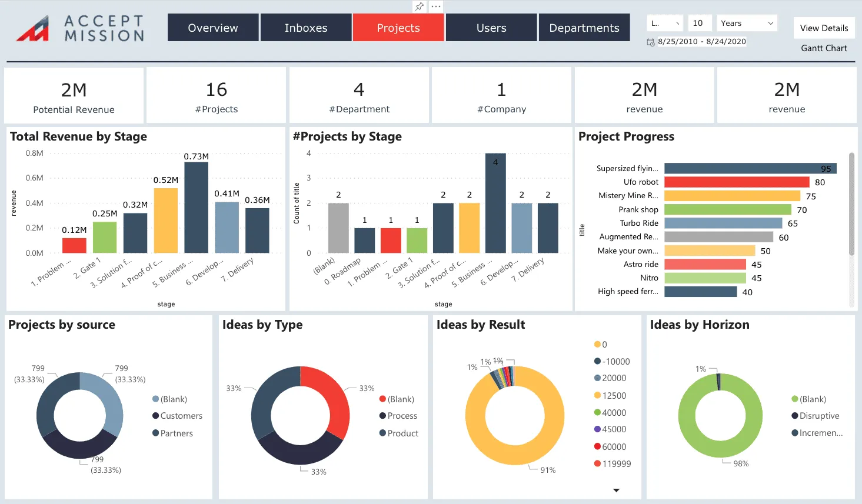
Task: Select the Ufo robot progress bar
Action: click(737, 182)
